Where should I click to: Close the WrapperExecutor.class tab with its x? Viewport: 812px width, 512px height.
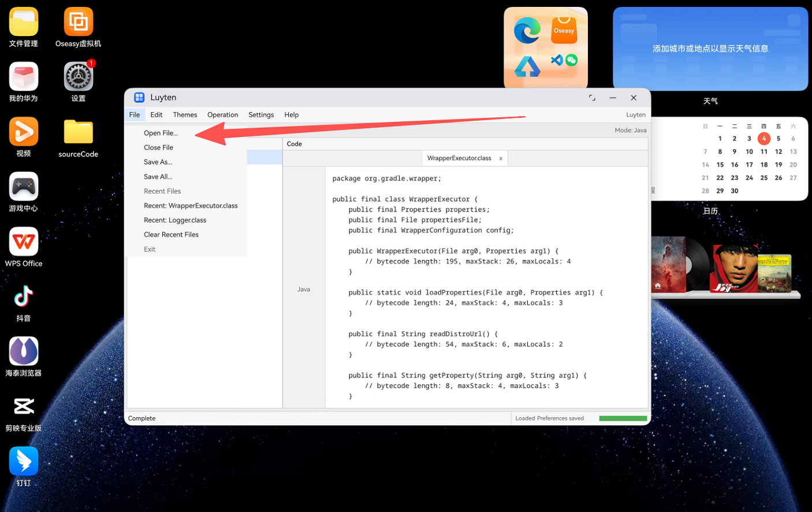[x=501, y=158]
